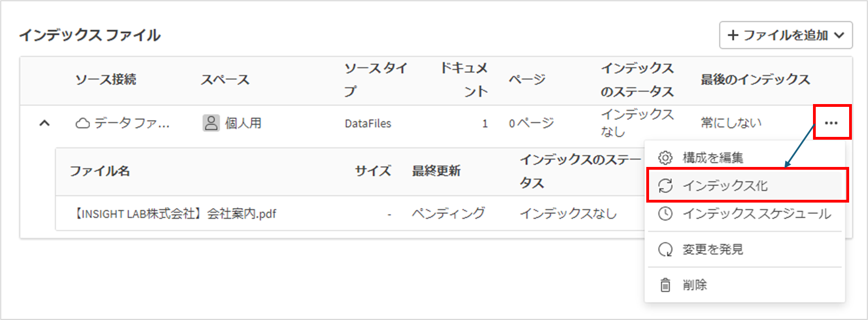868x320 pixels.
Task: Choose インデックス スケジュール menu entry
Action: click(745, 214)
